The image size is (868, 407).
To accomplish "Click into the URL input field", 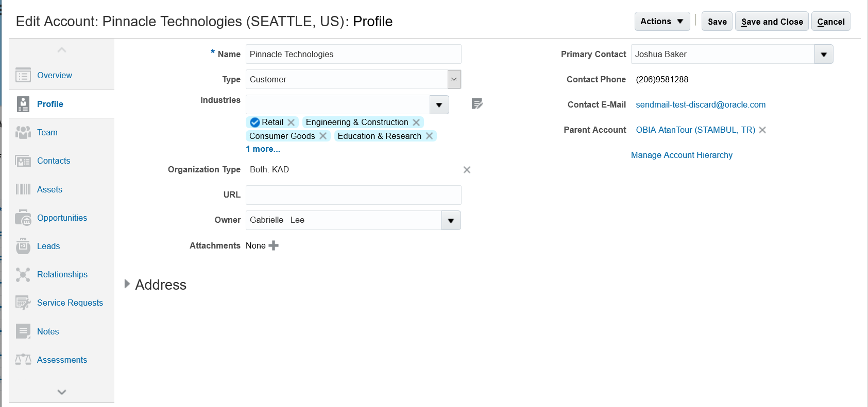I will point(353,195).
